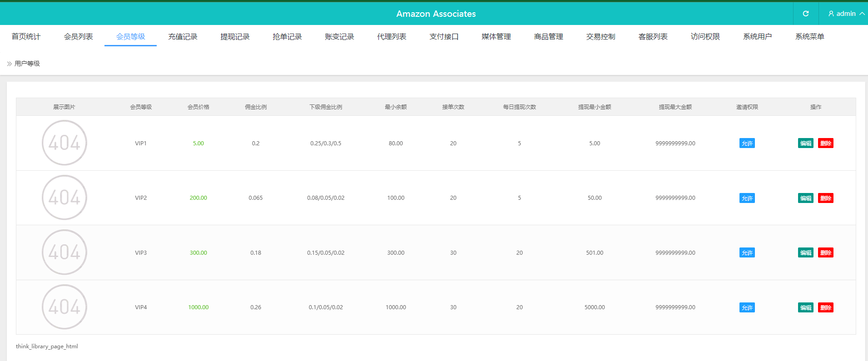Viewport: 868px width, 361px height.
Task: Edit the VIP4 level
Action: (806, 307)
